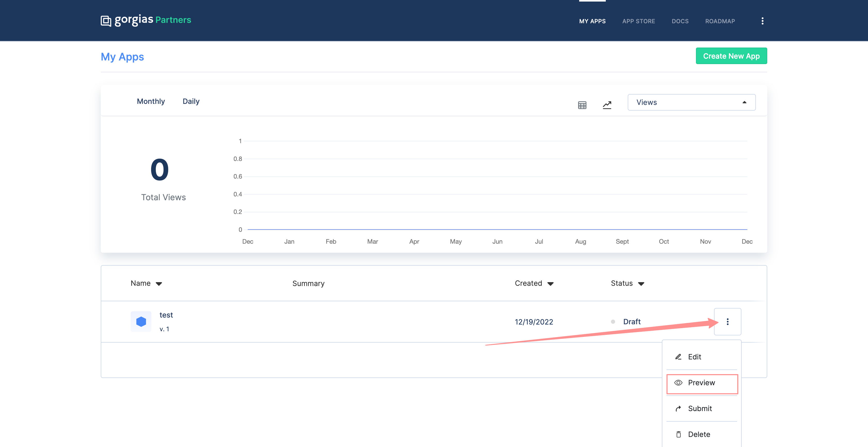Choose Edit from the context menu
Screen dimensions: 868x447
(x=702, y=357)
